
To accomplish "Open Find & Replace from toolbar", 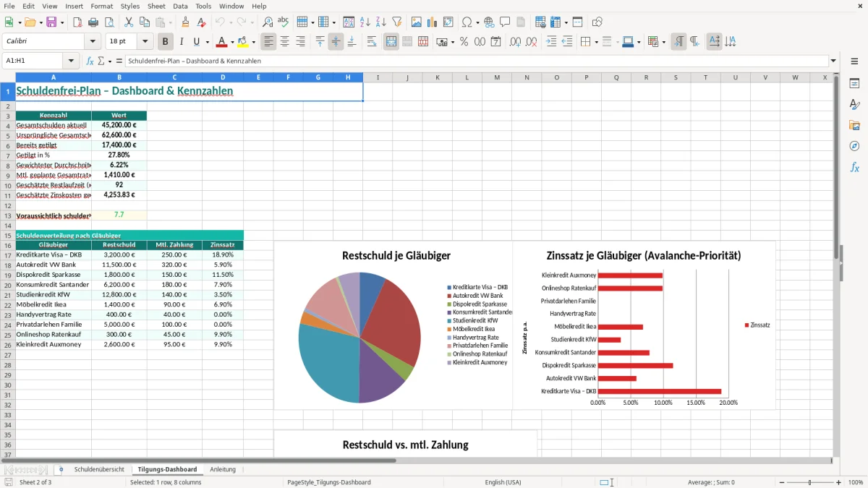I will 268,22.
